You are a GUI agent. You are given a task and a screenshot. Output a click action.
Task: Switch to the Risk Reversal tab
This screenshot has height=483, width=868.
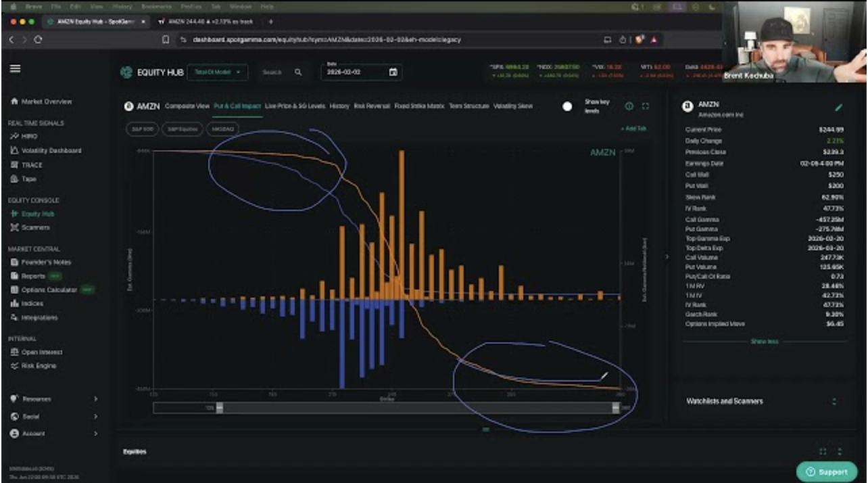coord(371,106)
